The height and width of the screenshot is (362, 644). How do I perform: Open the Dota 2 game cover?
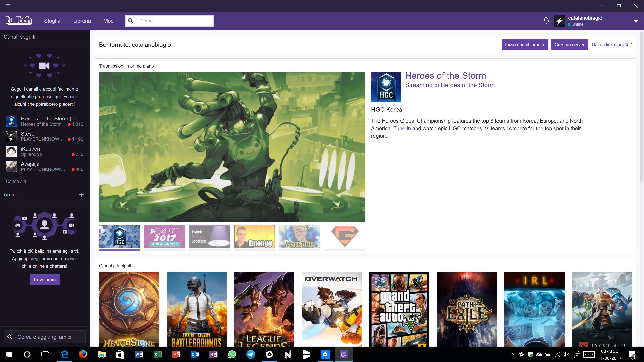pyautogui.click(x=602, y=309)
